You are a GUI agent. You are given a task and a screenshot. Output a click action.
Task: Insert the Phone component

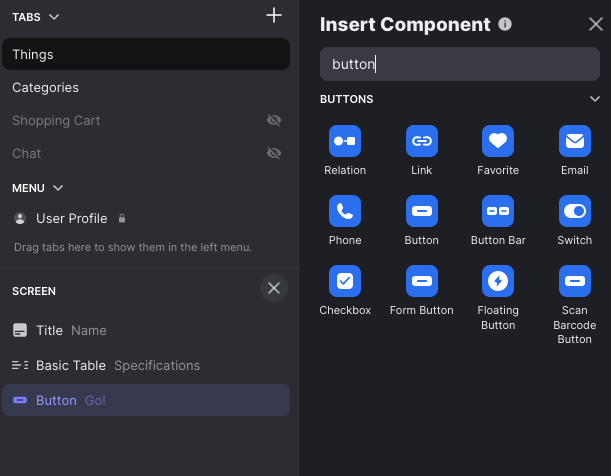[x=345, y=211]
